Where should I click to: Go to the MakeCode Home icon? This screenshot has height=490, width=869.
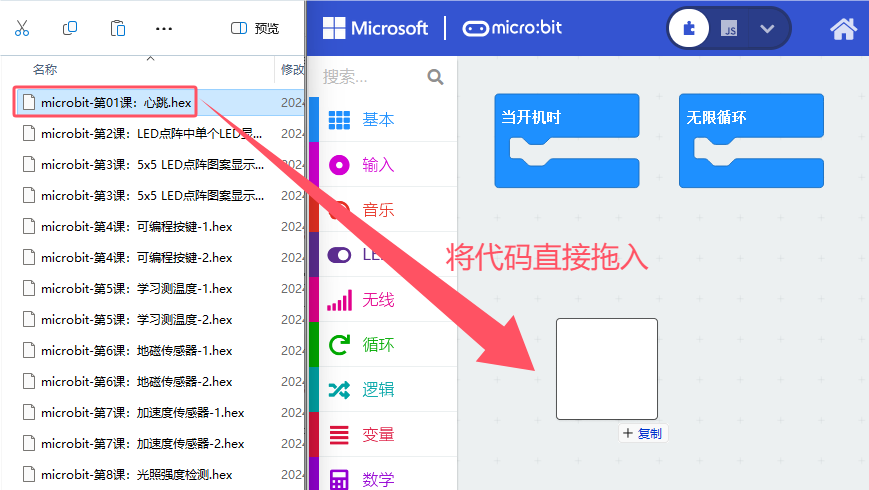[844, 29]
